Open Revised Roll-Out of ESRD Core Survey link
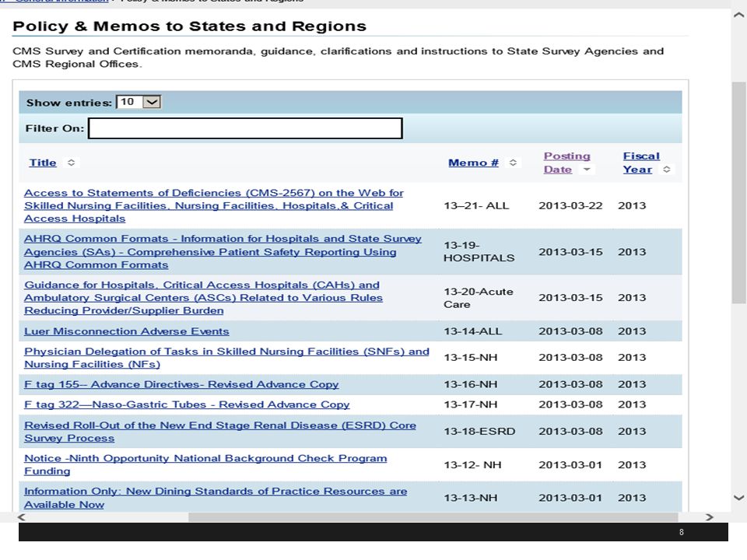Viewport: 747px width, 560px height. click(x=220, y=432)
